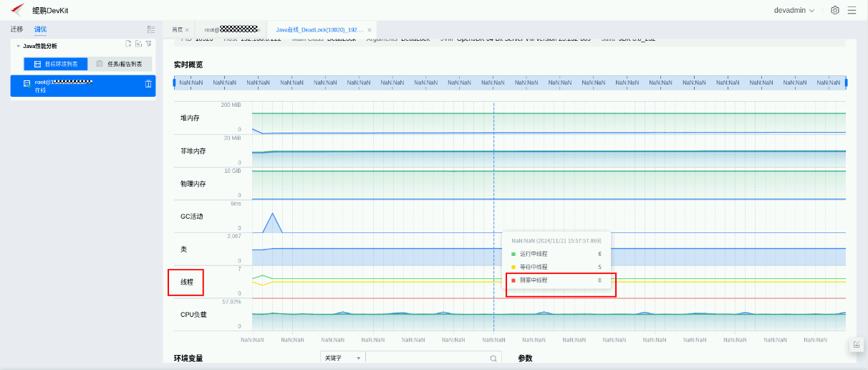The width and height of the screenshot is (868, 370).
Task: Open the root@ tab
Action: coord(231,29)
